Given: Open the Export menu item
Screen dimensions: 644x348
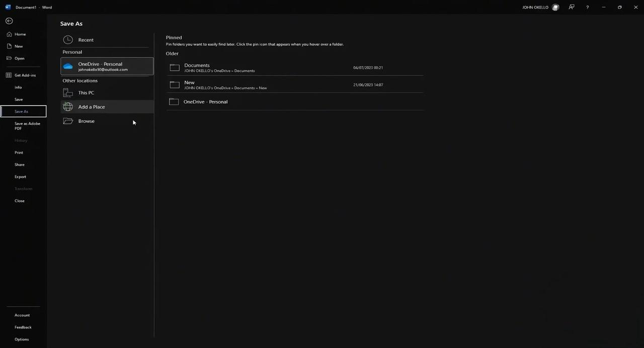Looking at the screenshot, I should coord(20,177).
